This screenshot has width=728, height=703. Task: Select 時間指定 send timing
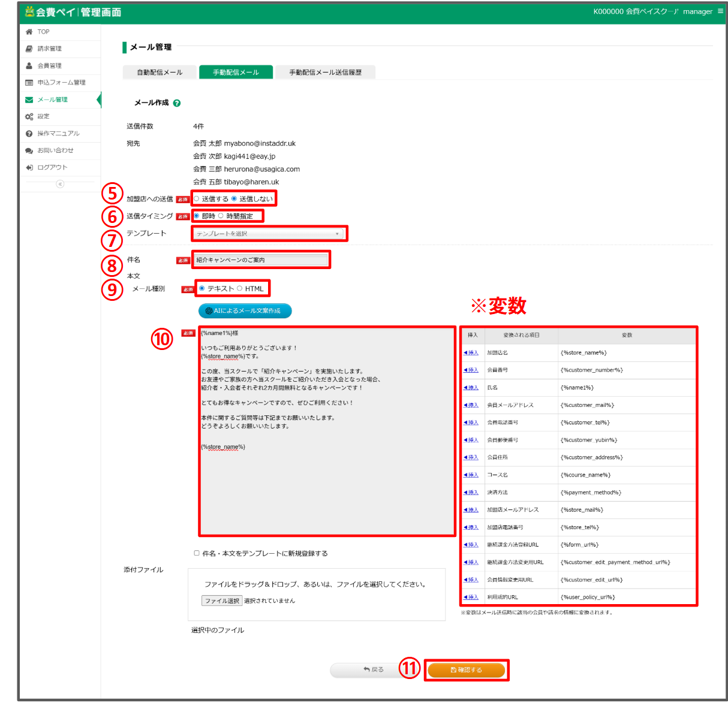click(221, 216)
